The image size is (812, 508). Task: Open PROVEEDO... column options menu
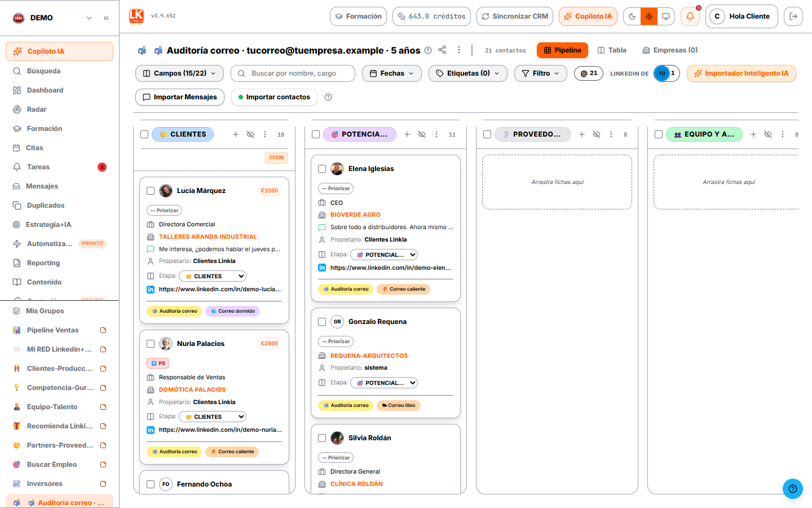click(611, 134)
